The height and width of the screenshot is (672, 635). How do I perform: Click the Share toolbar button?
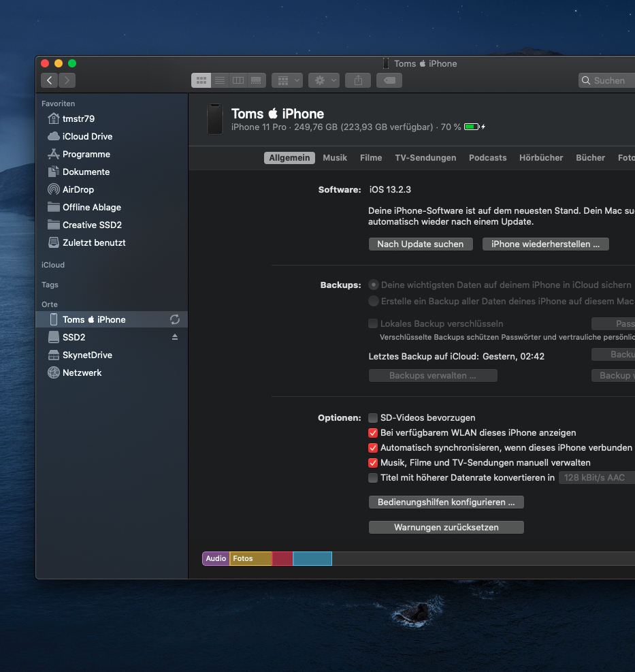(358, 80)
